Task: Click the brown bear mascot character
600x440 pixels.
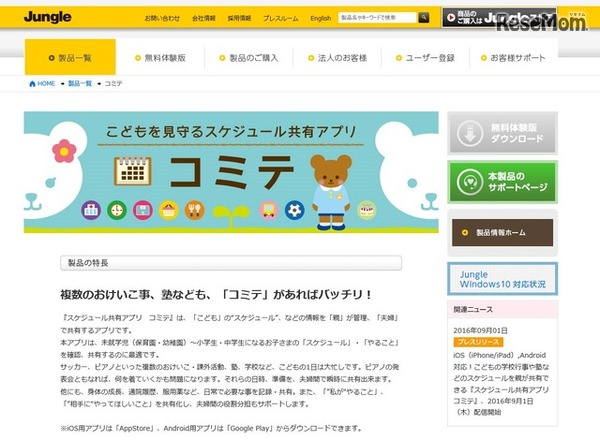Action: coord(331,192)
